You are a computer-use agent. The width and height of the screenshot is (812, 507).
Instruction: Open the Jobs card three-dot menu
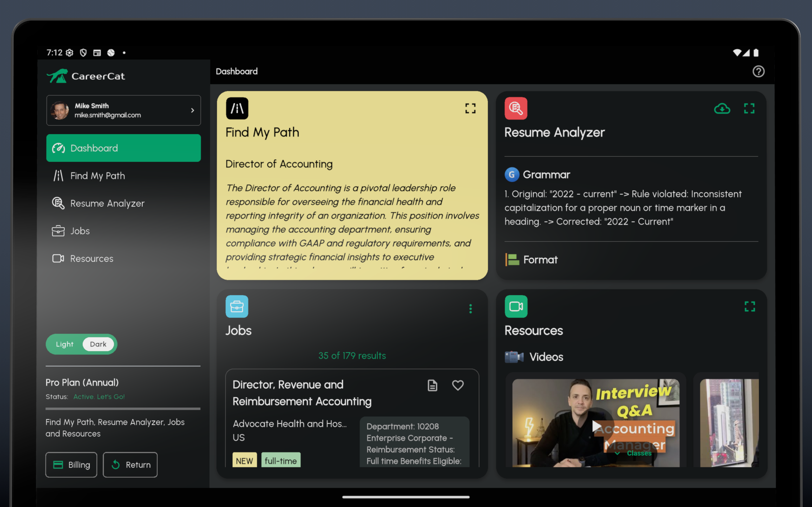tap(470, 309)
